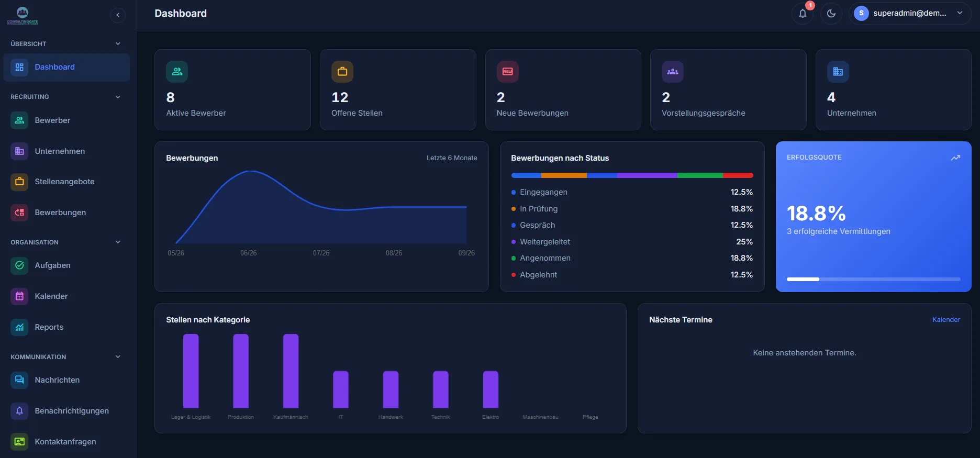Click the Benachrichtigungen bell sidebar icon
Viewport: 980px width, 458px height.
coord(19,411)
